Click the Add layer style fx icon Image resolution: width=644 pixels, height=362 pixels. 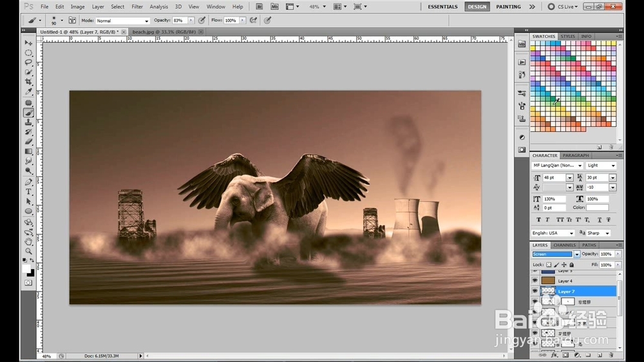tap(554, 355)
